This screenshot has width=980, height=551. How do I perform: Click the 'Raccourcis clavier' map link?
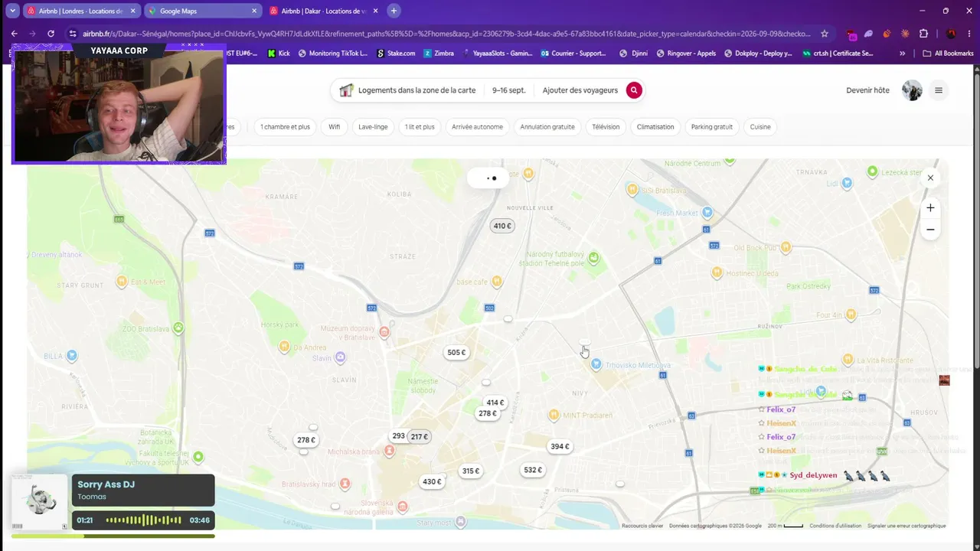tap(642, 526)
